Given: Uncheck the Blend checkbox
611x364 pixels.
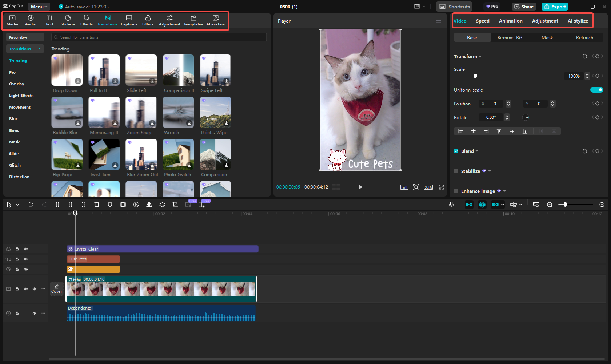Looking at the screenshot, I should 456,151.
